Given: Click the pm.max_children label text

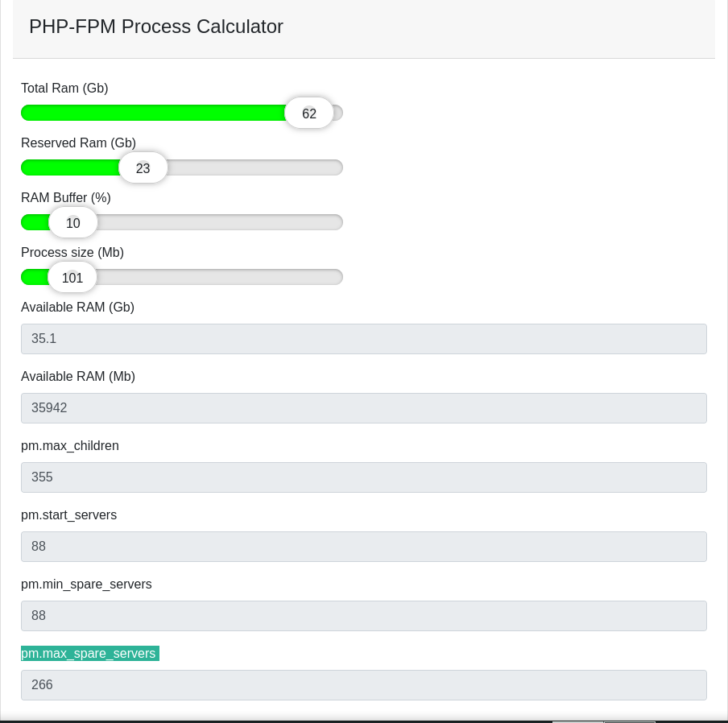Looking at the screenshot, I should pos(70,446).
